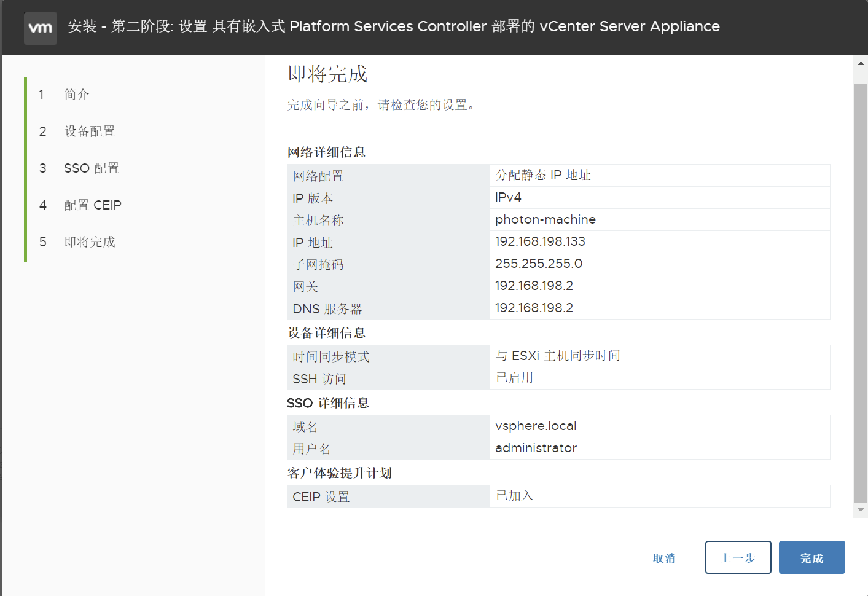Click the 网络配置 row label
Image resolution: width=868 pixels, height=596 pixels.
coord(318,176)
